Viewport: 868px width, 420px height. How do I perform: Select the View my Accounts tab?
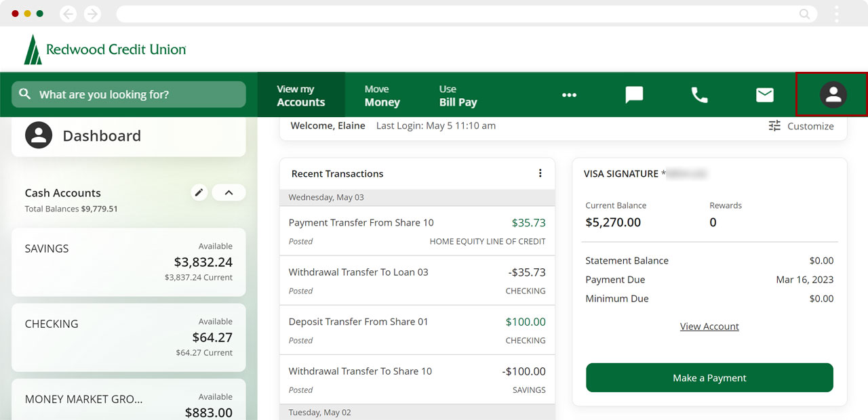tap(301, 95)
